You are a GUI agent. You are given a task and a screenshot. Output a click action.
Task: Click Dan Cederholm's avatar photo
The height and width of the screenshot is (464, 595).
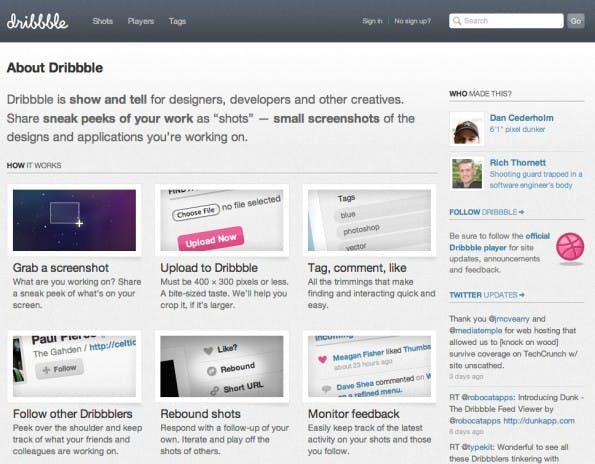coord(467,129)
